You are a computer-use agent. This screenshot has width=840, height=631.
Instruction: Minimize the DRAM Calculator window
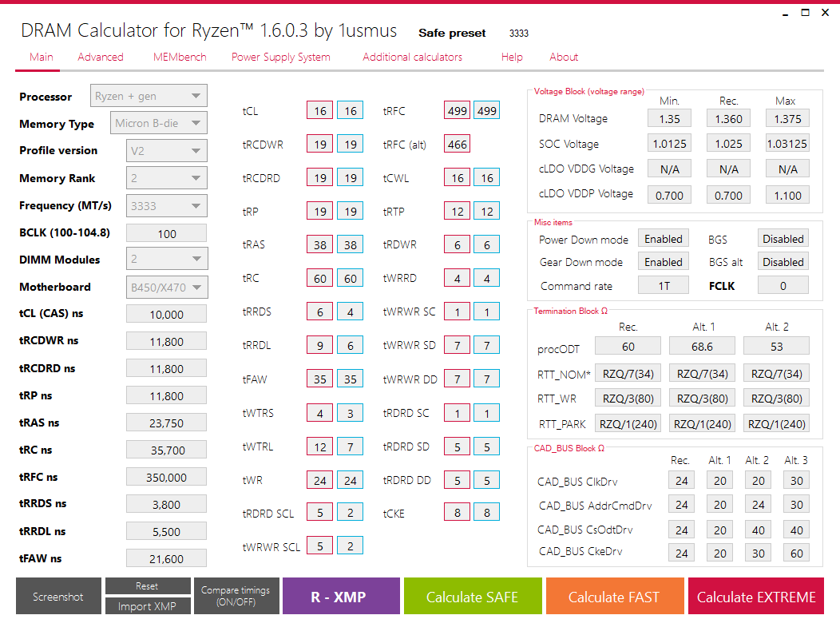786,14
